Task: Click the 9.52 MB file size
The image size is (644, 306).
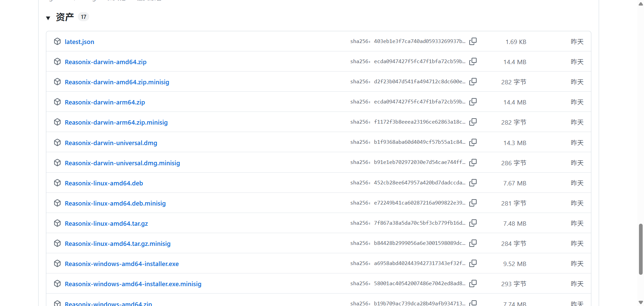Action: [x=515, y=264]
